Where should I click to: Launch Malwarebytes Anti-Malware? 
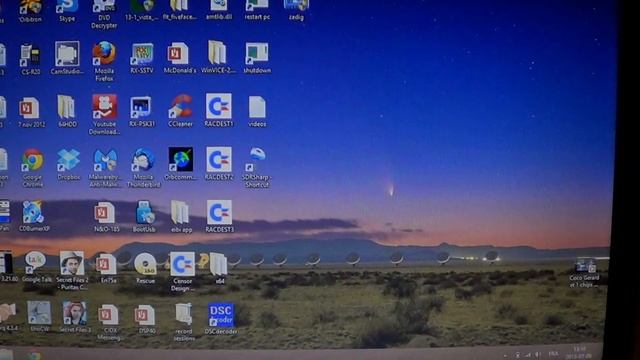coord(105,167)
